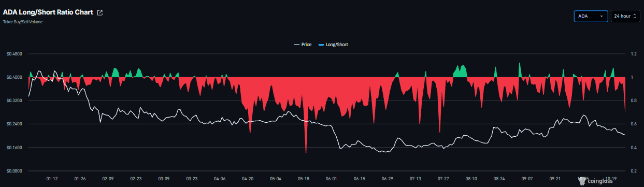Click the 24 hour up-down selector arrows
Viewport: 644px width, 187px height.
[x=635, y=17]
